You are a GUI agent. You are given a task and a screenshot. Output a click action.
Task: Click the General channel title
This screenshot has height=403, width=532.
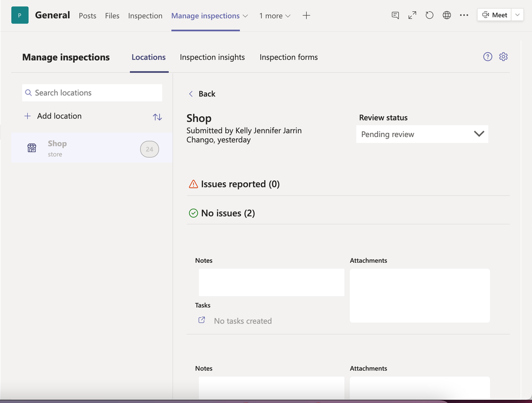(53, 15)
